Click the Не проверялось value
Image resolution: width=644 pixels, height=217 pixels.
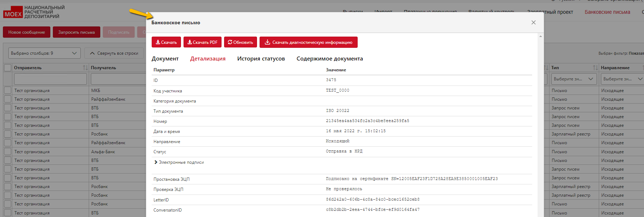coord(344,189)
